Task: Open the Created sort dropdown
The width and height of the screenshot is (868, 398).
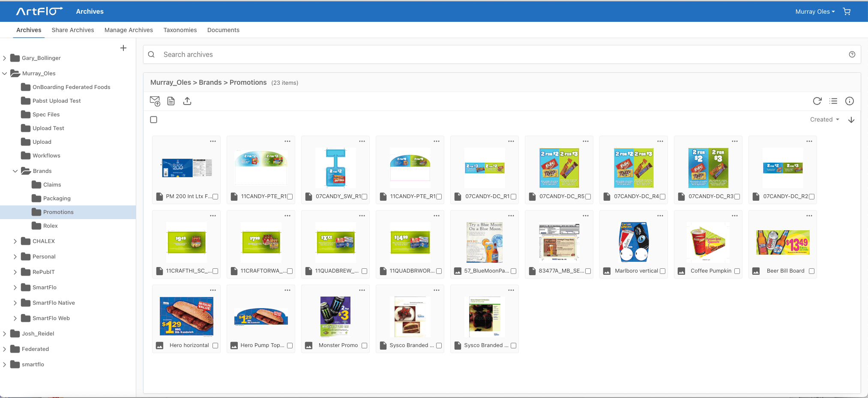Action: point(824,120)
